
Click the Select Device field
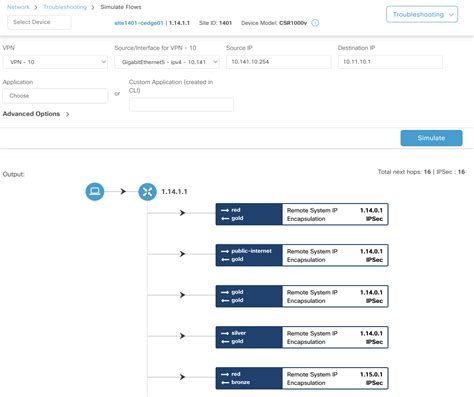click(39, 22)
